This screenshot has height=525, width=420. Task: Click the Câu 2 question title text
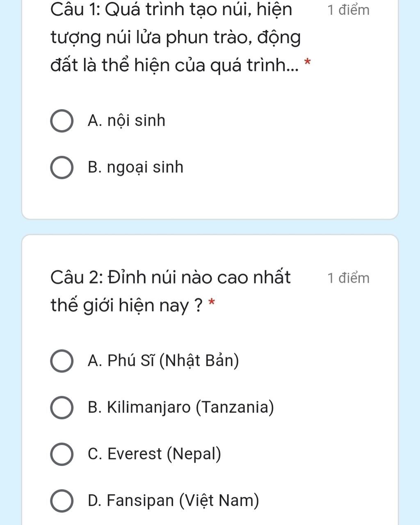click(x=171, y=292)
